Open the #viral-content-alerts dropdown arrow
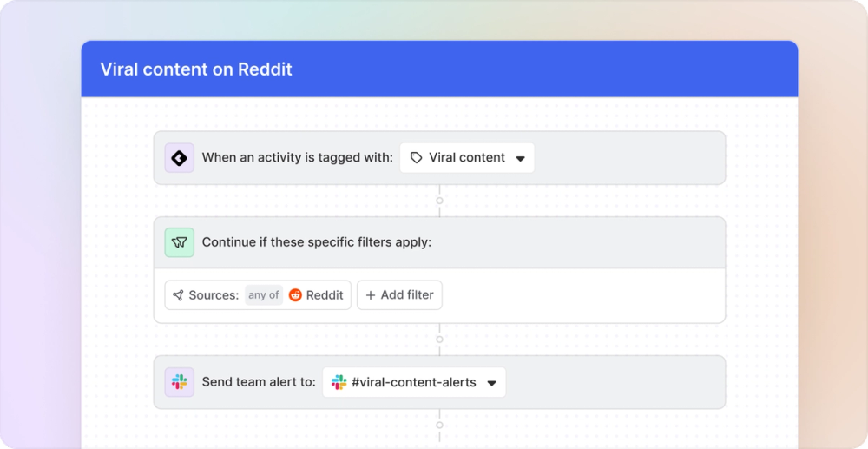 coord(491,383)
